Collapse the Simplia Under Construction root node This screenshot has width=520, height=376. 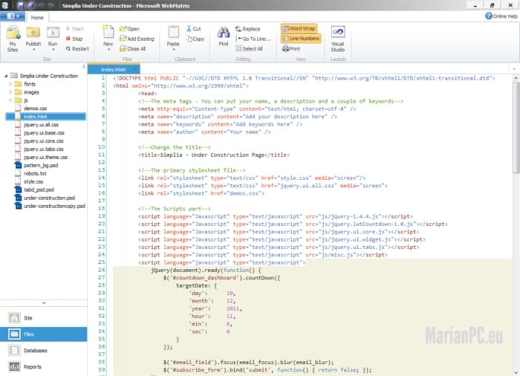click(6, 76)
